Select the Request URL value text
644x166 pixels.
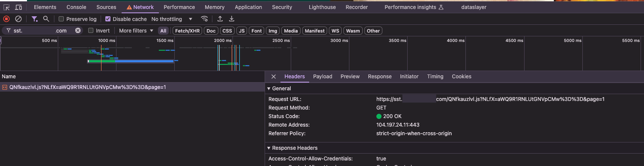[x=490, y=99]
